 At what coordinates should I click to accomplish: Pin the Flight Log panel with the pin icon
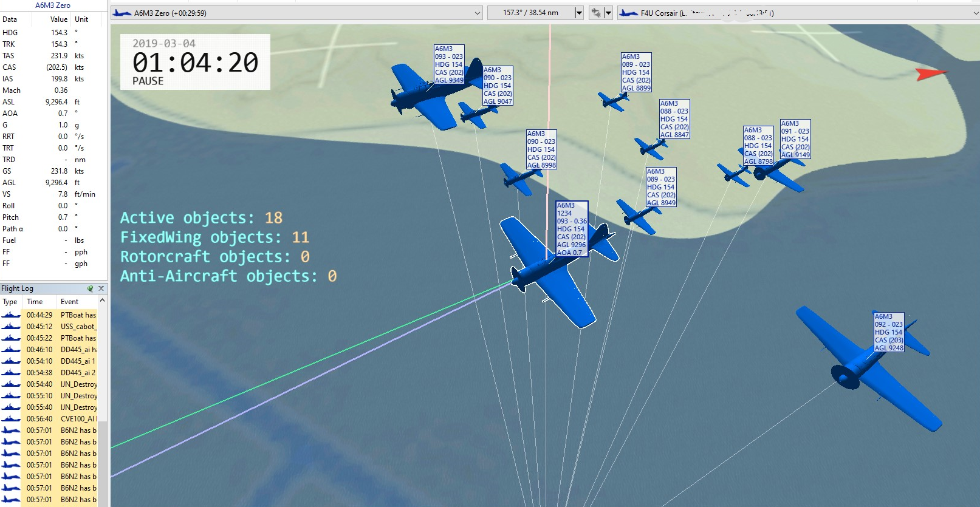[90, 288]
